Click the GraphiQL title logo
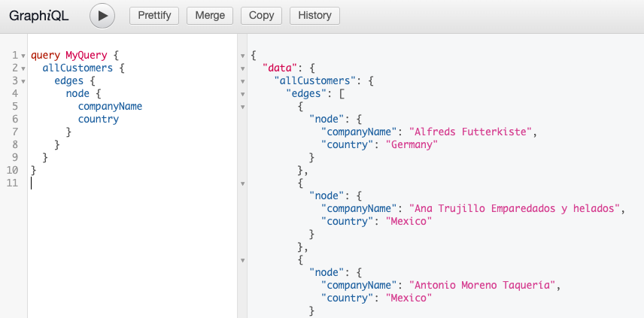 point(39,16)
